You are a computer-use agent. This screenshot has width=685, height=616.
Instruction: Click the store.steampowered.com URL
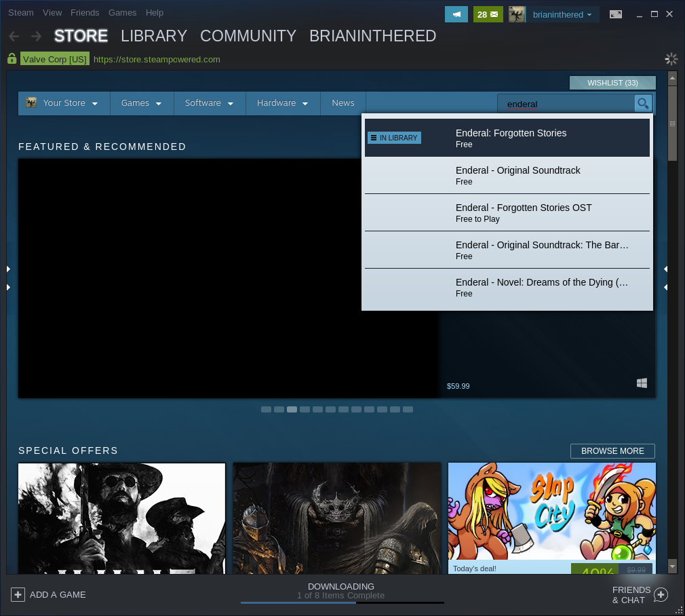pyautogui.click(x=157, y=60)
